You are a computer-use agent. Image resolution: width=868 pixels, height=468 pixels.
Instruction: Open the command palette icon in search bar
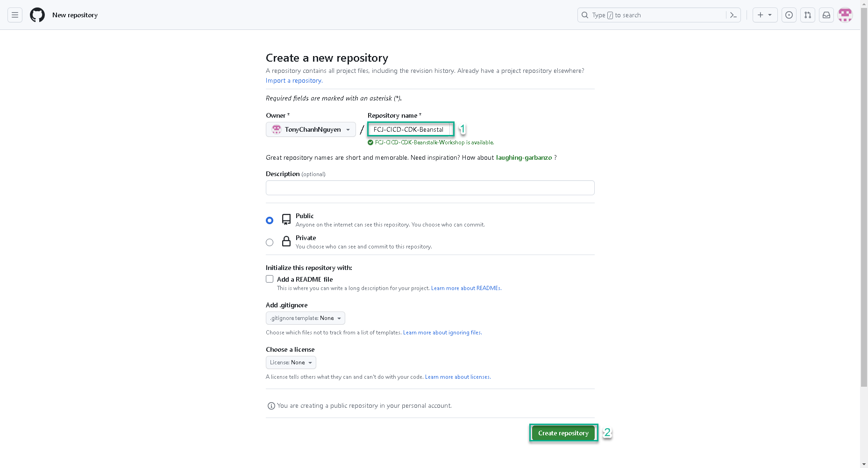[733, 14]
